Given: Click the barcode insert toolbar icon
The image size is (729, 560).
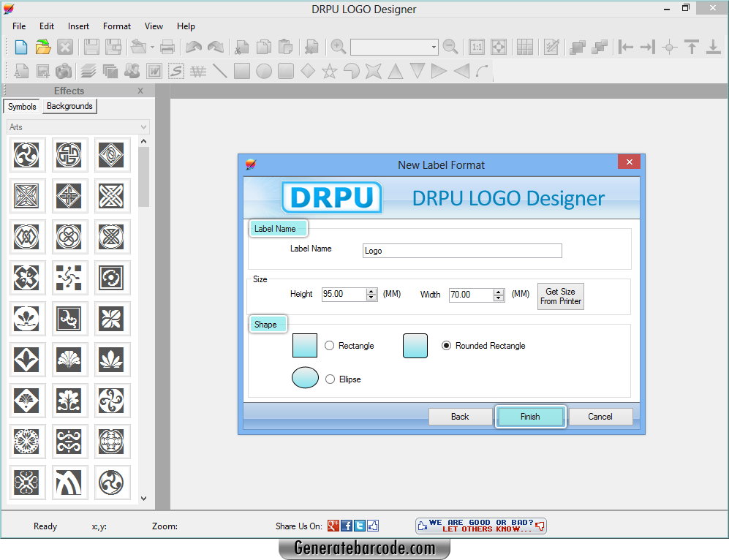Looking at the screenshot, I should click(x=198, y=71).
